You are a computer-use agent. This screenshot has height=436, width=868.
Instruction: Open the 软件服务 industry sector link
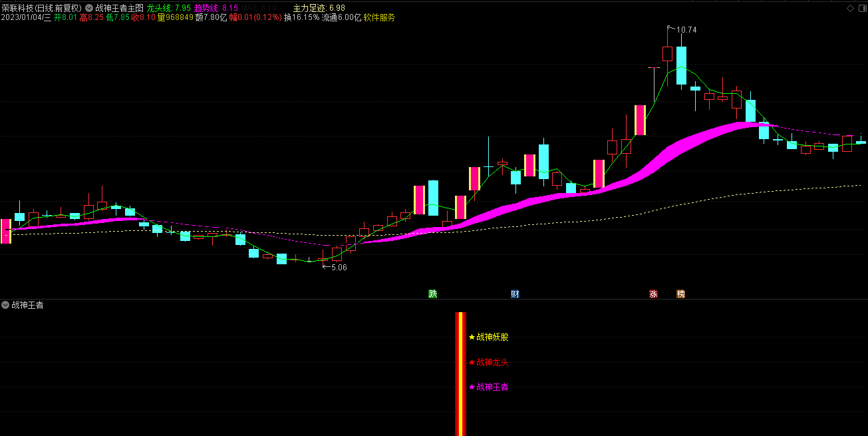[x=379, y=17]
